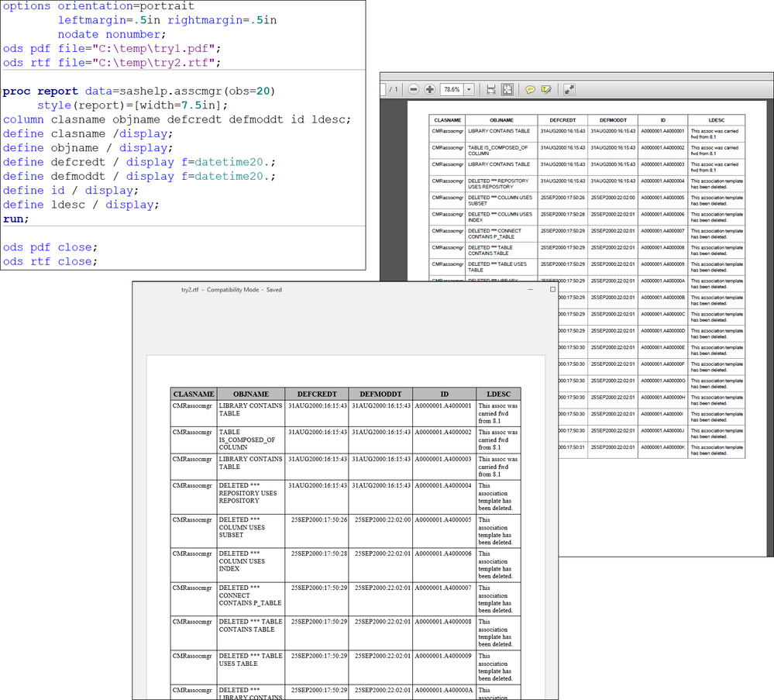Screen dimensions: 774x700
Task: Open the 78.6% zoom level dropdown
Action: click(468, 90)
